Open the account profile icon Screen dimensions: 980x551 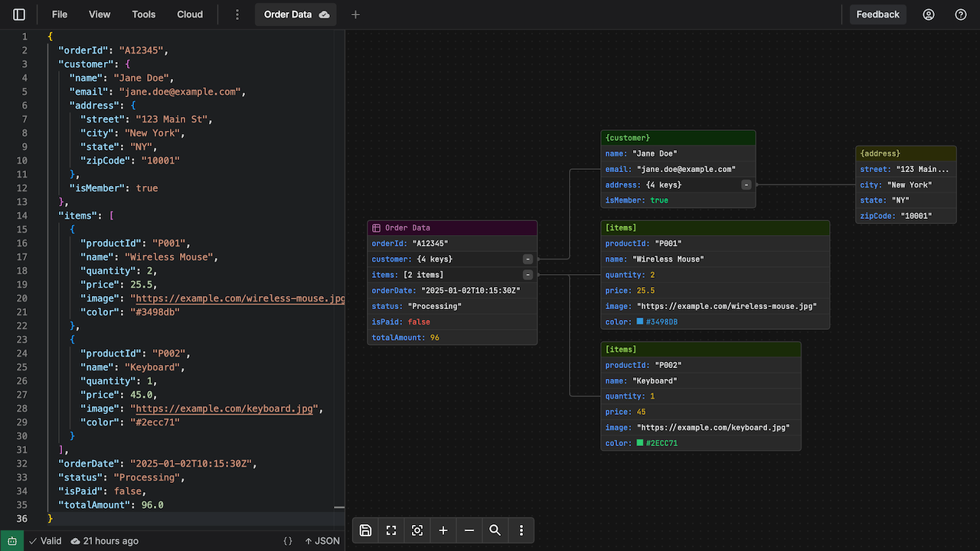click(929, 15)
